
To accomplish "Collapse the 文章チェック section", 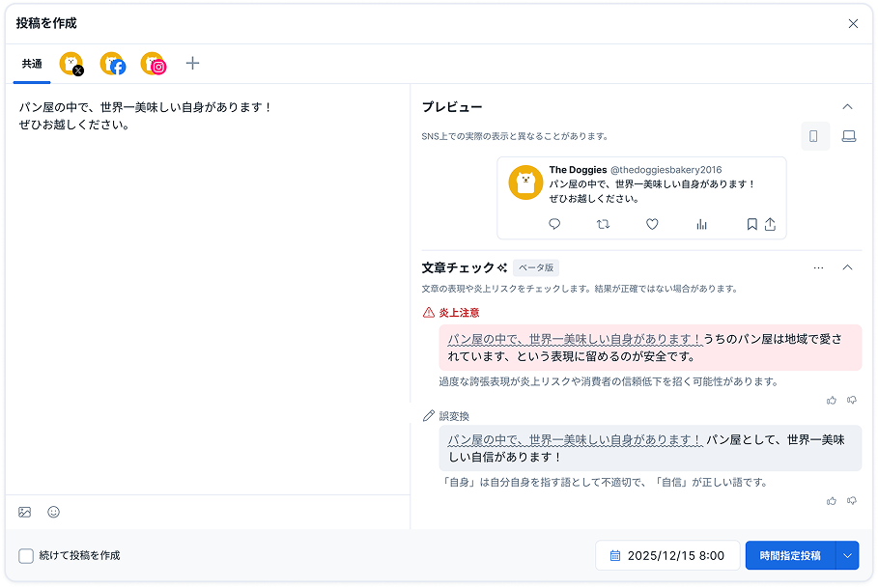I will click(847, 267).
